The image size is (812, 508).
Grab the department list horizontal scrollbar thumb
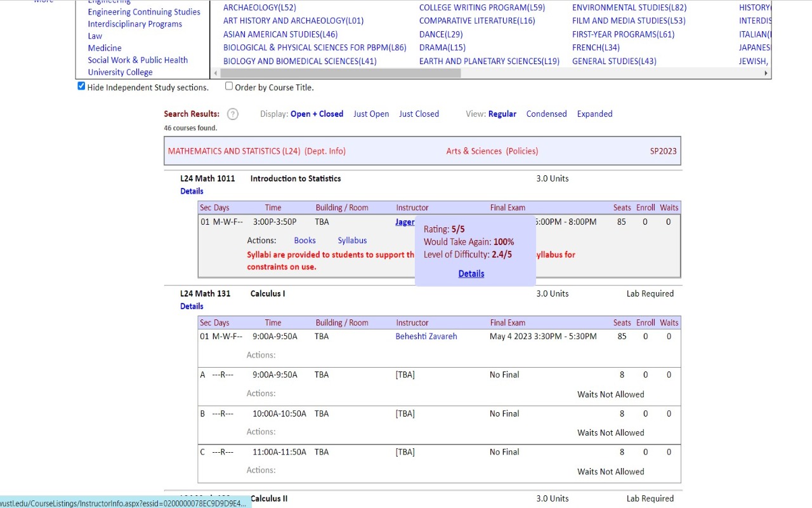[x=340, y=73]
